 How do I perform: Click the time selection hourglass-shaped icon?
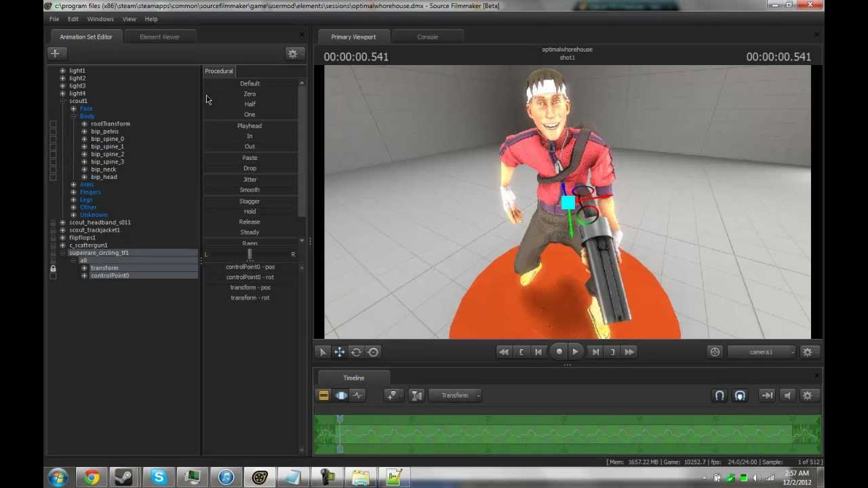[x=416, y=395]
